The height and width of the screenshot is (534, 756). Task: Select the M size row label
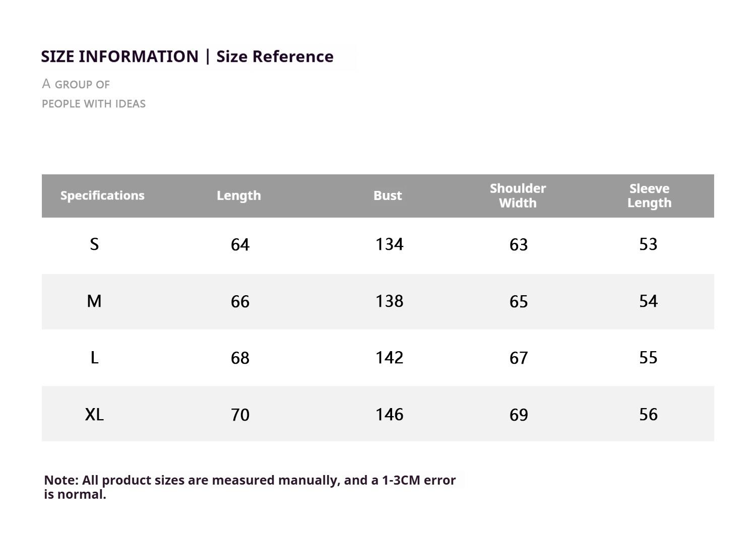point(94,301)
